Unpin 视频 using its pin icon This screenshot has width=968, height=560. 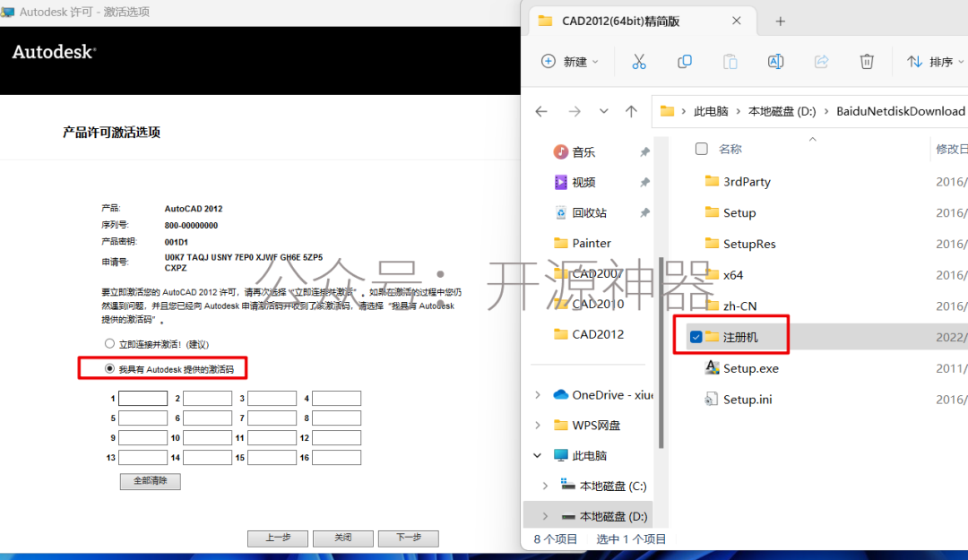tap(644, 182)
